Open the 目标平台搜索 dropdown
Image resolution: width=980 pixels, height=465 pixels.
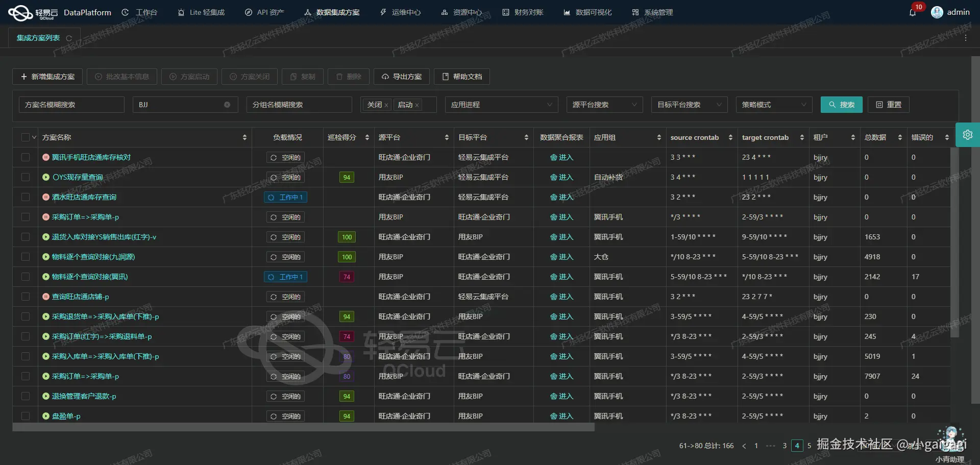coord(689,105)
